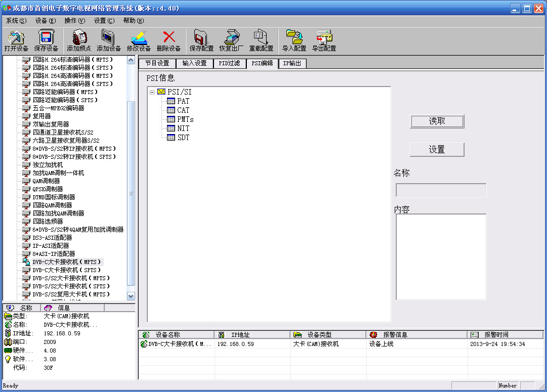Select the PMTs table icon in PSI tree
Viewport: 547px width, 392px height.
click(171, 119)
